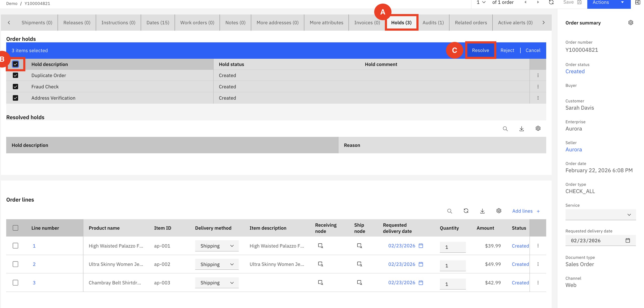Click the Add lines link
644x308 pixels.
click(x=526, y=211)
